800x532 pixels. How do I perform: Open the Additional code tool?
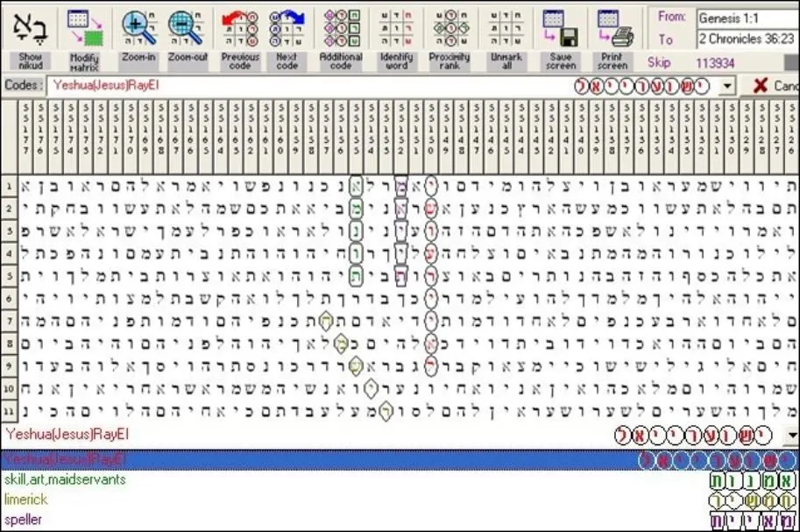click(x=342, y=28)
